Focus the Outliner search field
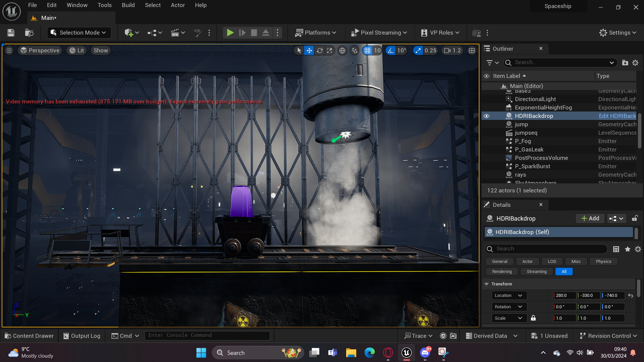The height and width of the screenshot is (362, 644). (x=560, y=62)
